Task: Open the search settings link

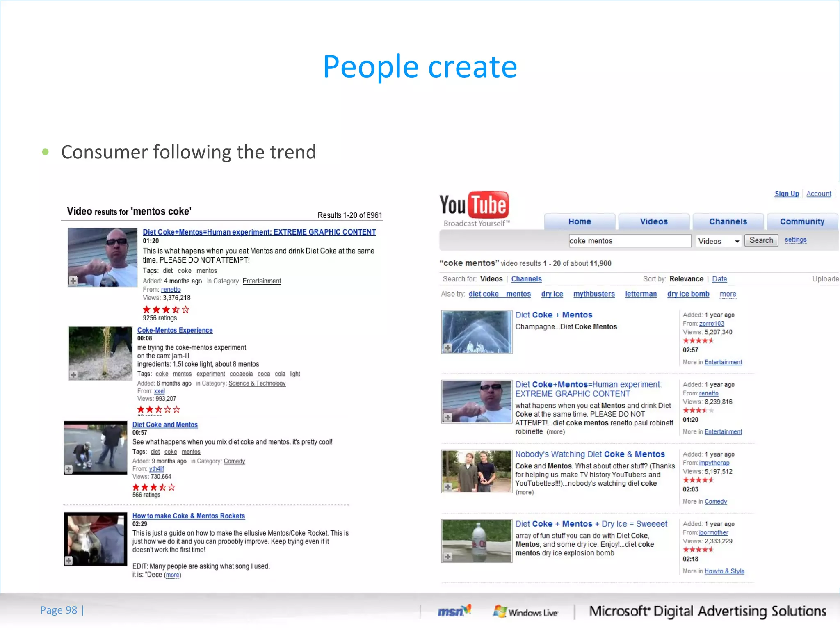Action: (795, 240)
